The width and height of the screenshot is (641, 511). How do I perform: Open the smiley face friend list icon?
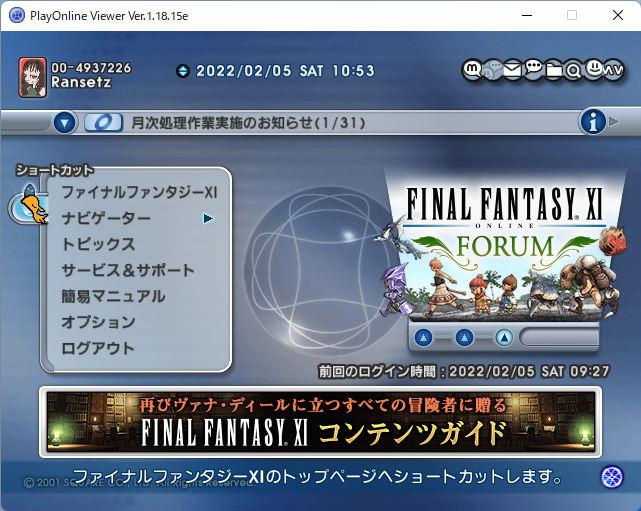click(x=593, y=69)
